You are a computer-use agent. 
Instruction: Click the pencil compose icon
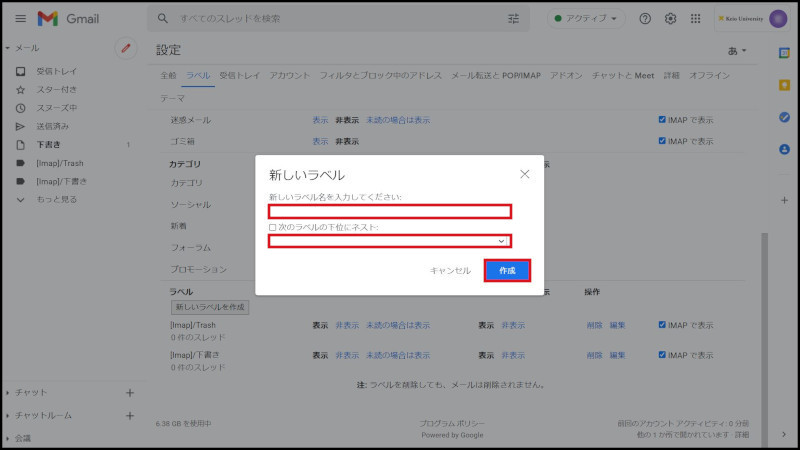pyautogui.click(x=125, y=47)
